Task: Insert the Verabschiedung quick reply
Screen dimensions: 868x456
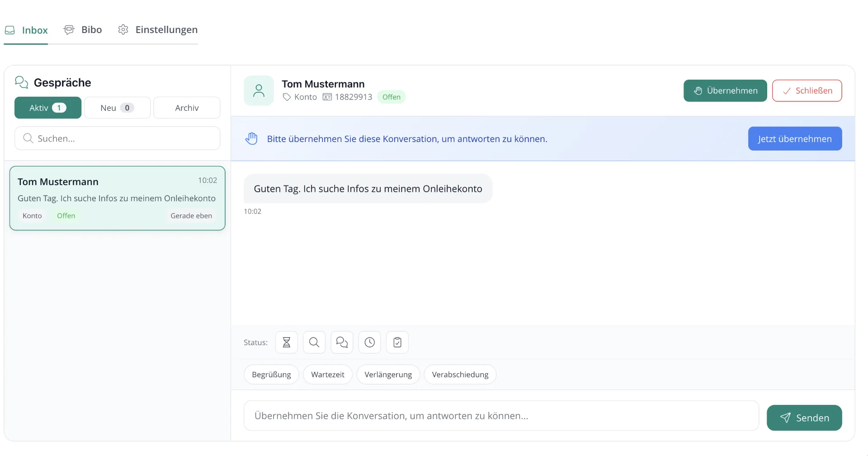Action: [x=460, y=375]
